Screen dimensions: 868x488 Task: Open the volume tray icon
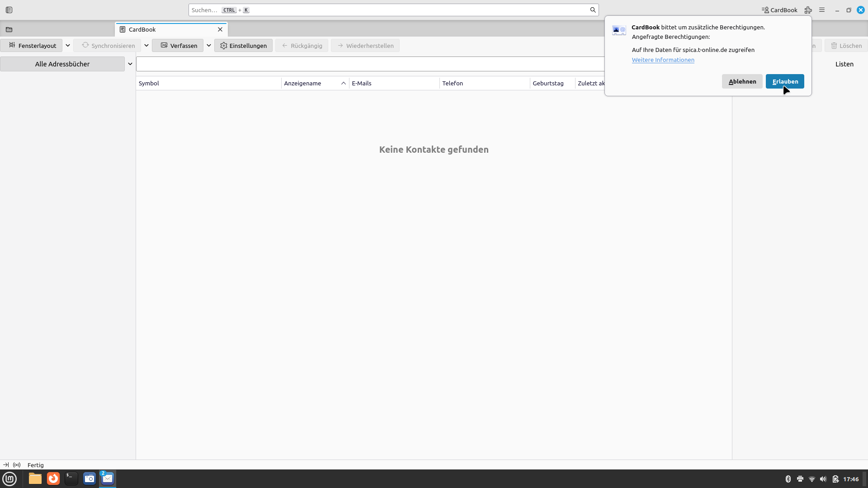823,479
